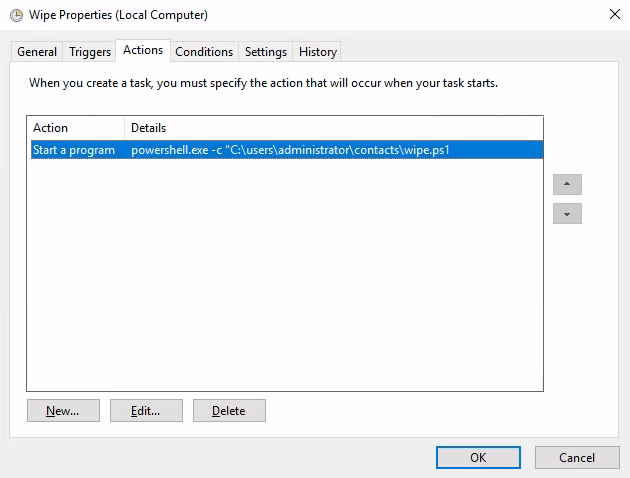Close the Wipe Properties dialog window
The image size is (630, 478).
(615, 14)
